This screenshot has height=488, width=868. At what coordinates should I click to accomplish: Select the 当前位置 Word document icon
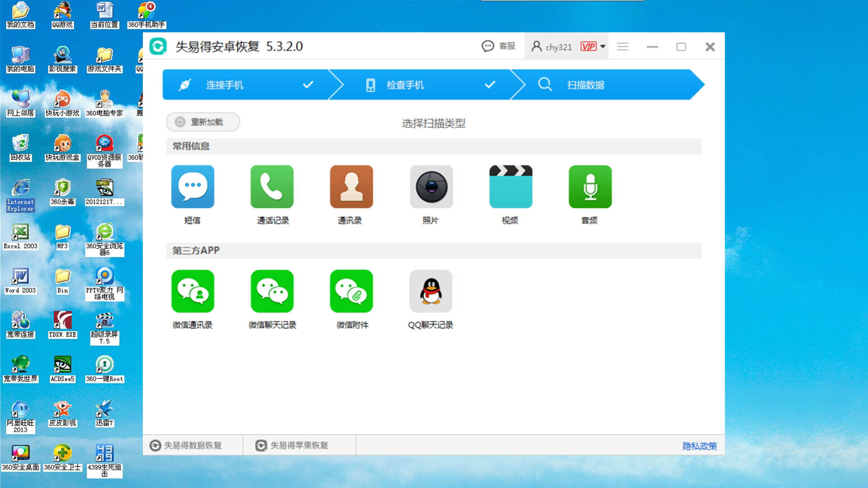[104, 15]
